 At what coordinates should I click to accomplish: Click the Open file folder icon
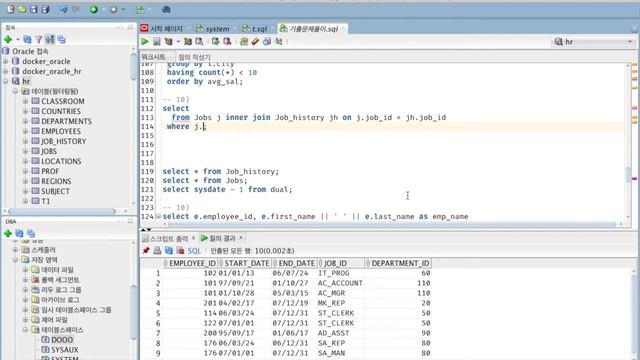pyautogui.click(x=22, y=9)
